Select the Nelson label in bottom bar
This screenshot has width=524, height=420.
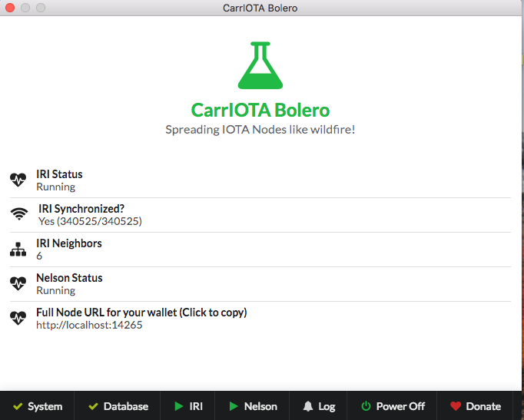pos(260,406)
